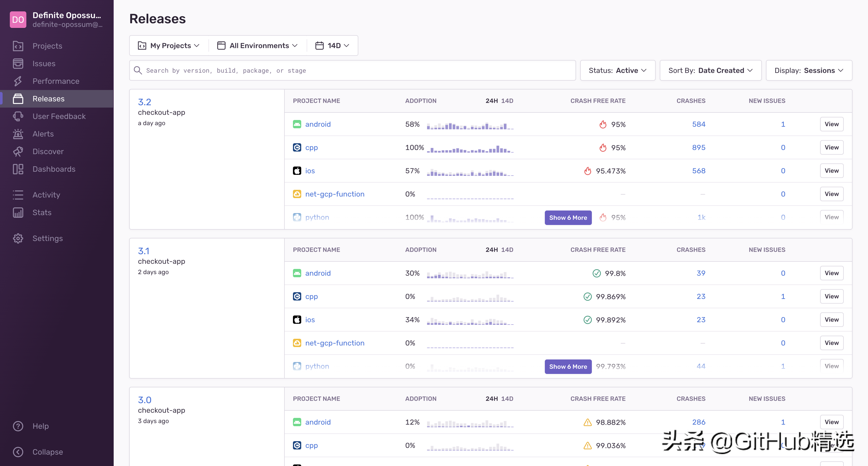
Task: Select 24H period in release 3.1 header
Action: coord(491,250)
